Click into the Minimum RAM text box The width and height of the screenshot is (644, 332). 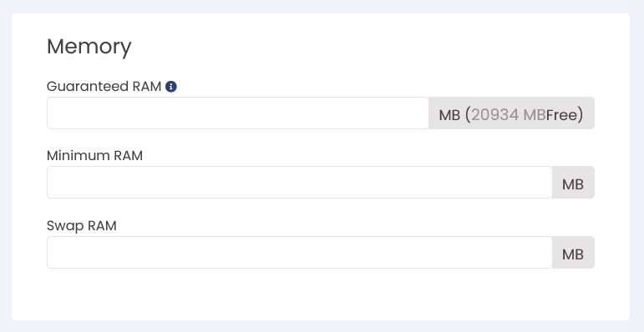(299, 182)
